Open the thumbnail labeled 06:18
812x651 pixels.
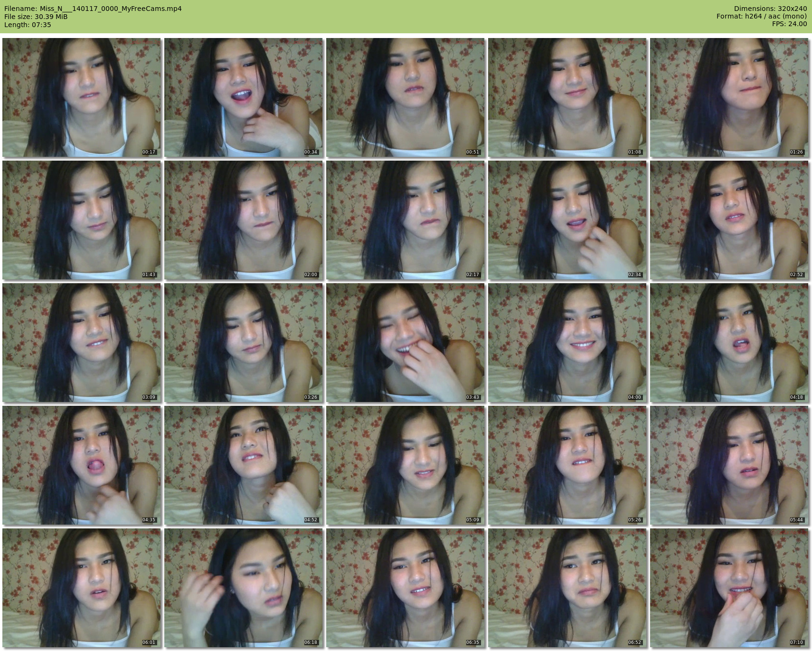(243, 588)
